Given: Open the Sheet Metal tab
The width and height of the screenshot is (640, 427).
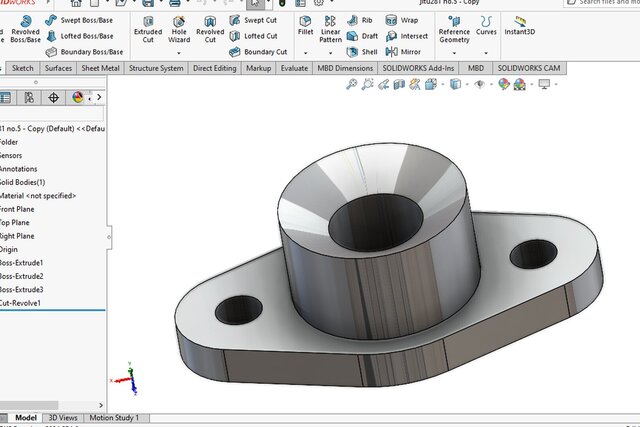Looking at the screenshot, I should (x=100, y=68).
